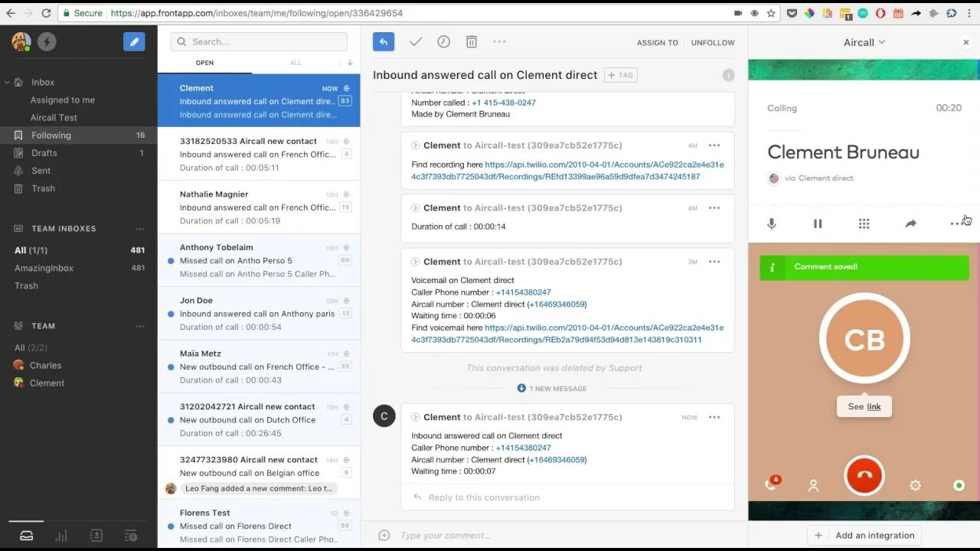The image size is (980, 551).
Task: Open the Aircall integration dropdown
Action: point(864,42)
